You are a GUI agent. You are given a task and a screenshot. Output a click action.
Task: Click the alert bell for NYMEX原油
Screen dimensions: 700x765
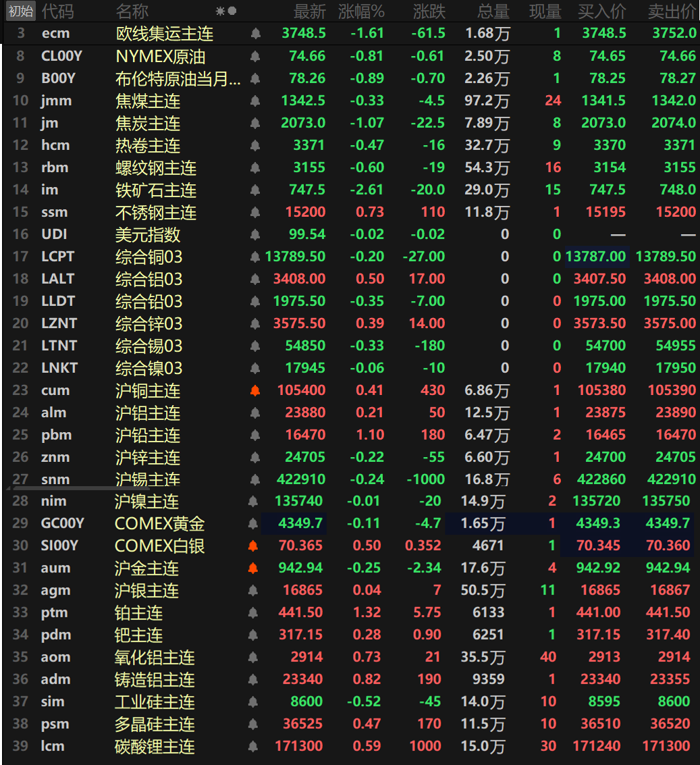[x=254, y=57]
